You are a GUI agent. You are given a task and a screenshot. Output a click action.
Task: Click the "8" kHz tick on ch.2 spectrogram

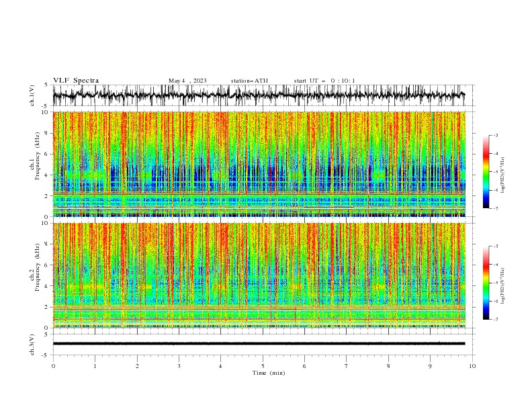[x=46, y=244]
